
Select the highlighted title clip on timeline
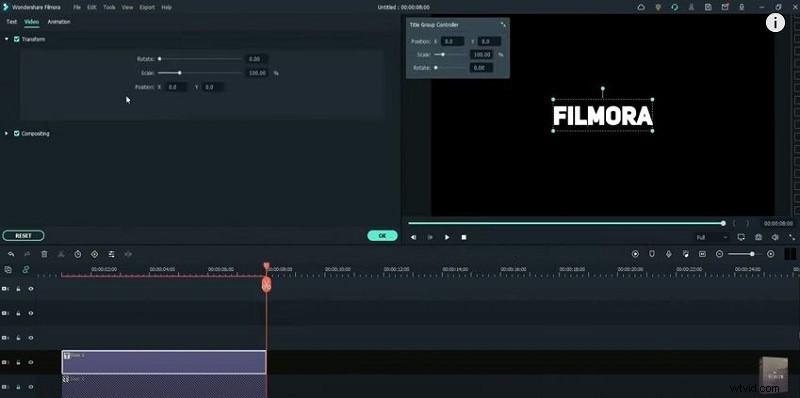pyautogui.click(x=164, y=362)
